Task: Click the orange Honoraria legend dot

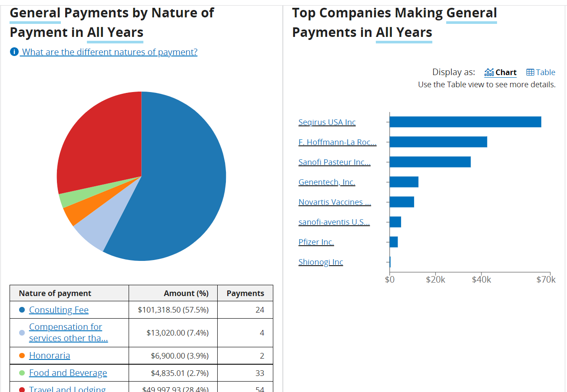Action: pos(22,356)
